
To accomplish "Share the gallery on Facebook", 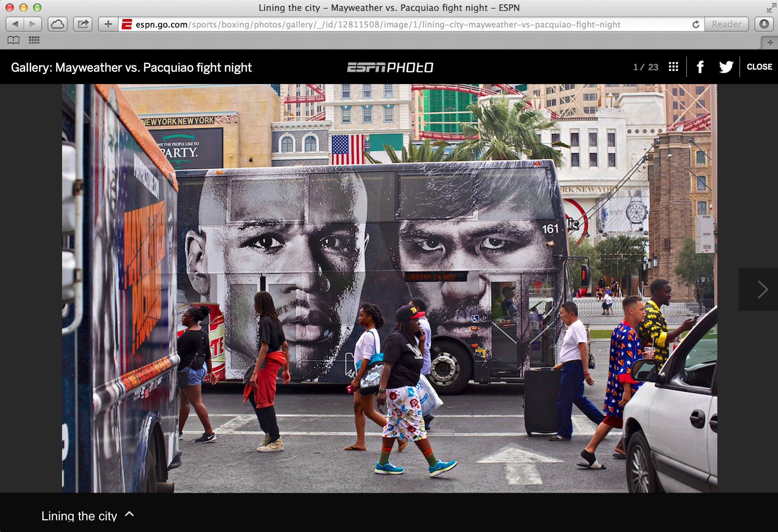I will tap(700, 67).
